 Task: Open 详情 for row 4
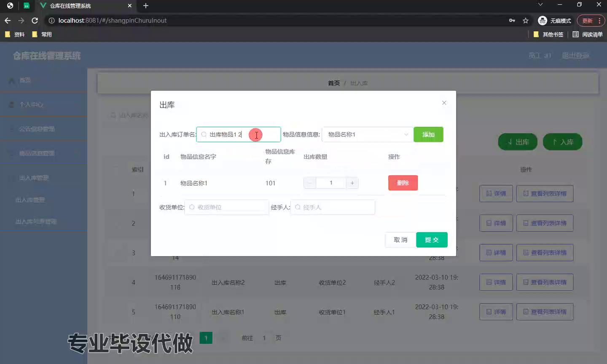click(496, 282)
